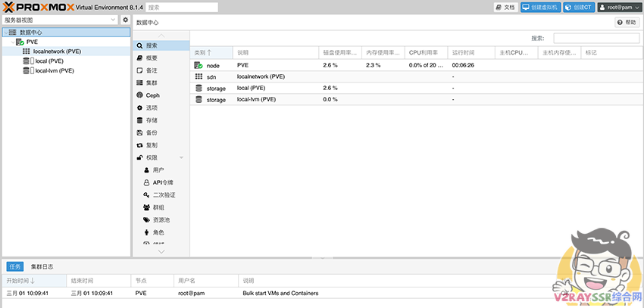Open 备份 (Backup) in the side menu

152,132
